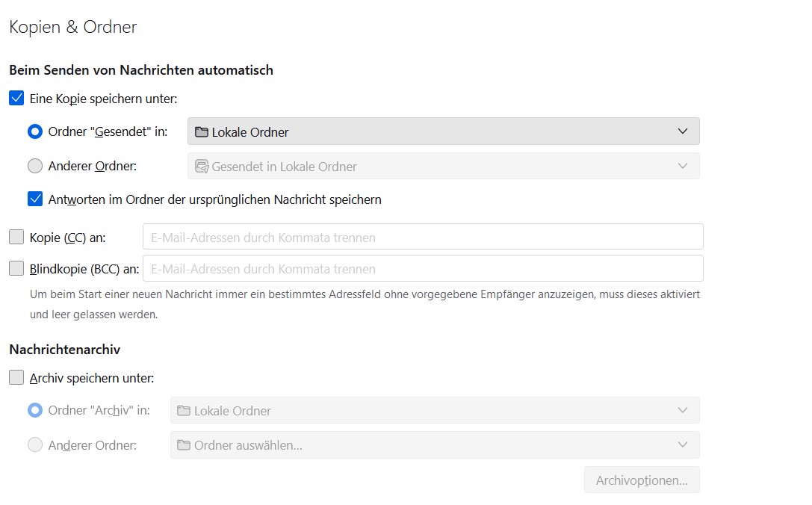Expand 'Gesendet in Lokale Ordner' dropdown chevron
The width and height of the screenshot is (812, 505).
pyautogui.click(x=682, y=166)
